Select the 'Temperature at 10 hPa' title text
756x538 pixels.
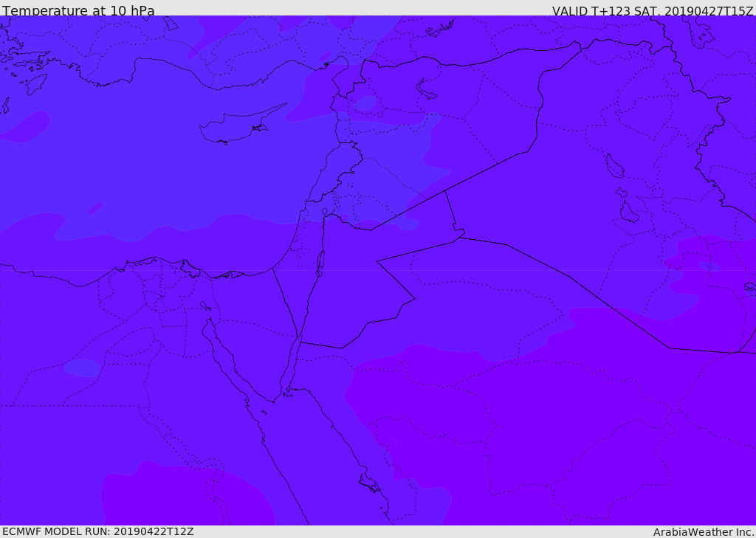click(x=78, y=10)
